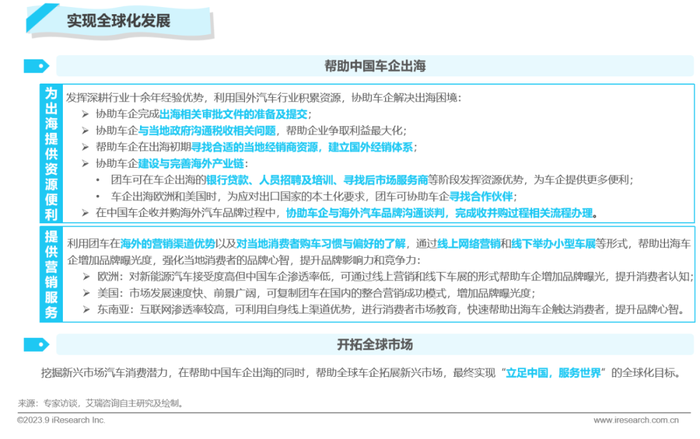The image size is (700, 439).
Task: Click the sentence starting 挖掘新兴市场汽车消费潜力
Action: pos(362,372)
